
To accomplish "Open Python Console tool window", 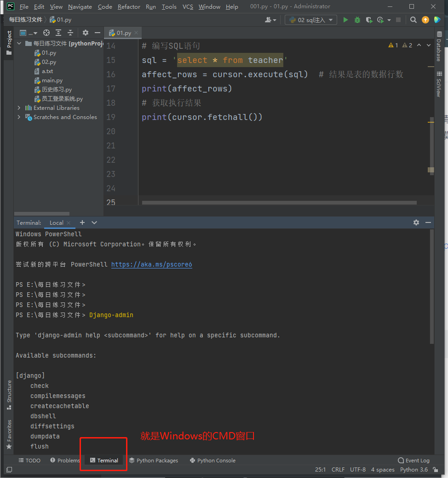I will click(213, 461).
